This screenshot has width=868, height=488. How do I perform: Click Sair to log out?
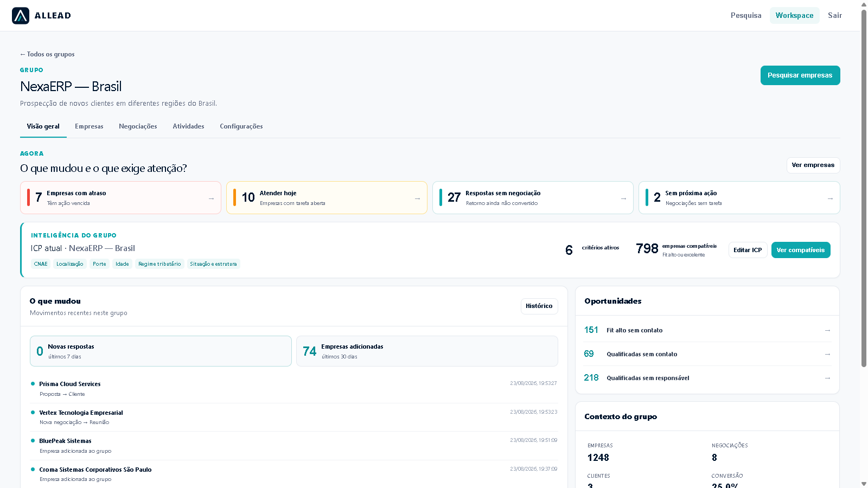pos(835,15)
